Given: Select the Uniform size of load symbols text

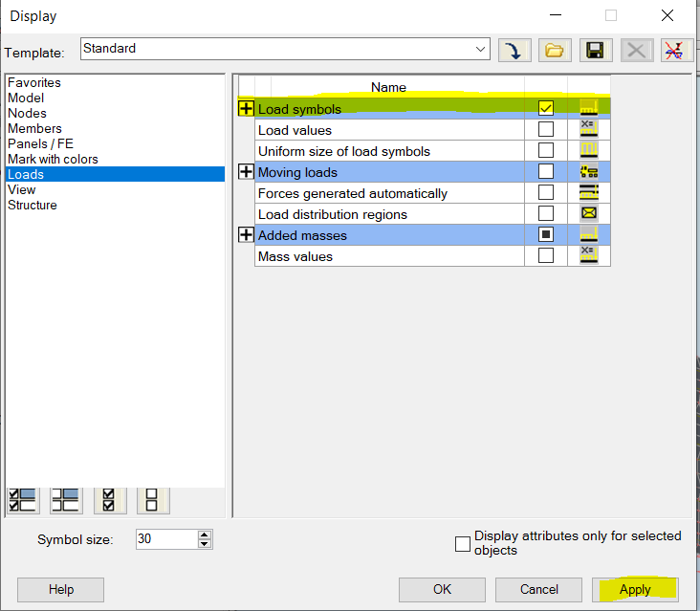Looking at the screenshot, I should pyautogui.click(x=344, y=151).
